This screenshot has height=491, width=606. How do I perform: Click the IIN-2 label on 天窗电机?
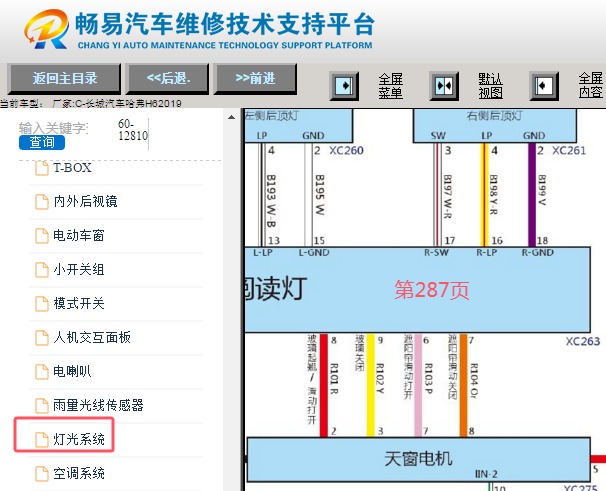[486, 474]
